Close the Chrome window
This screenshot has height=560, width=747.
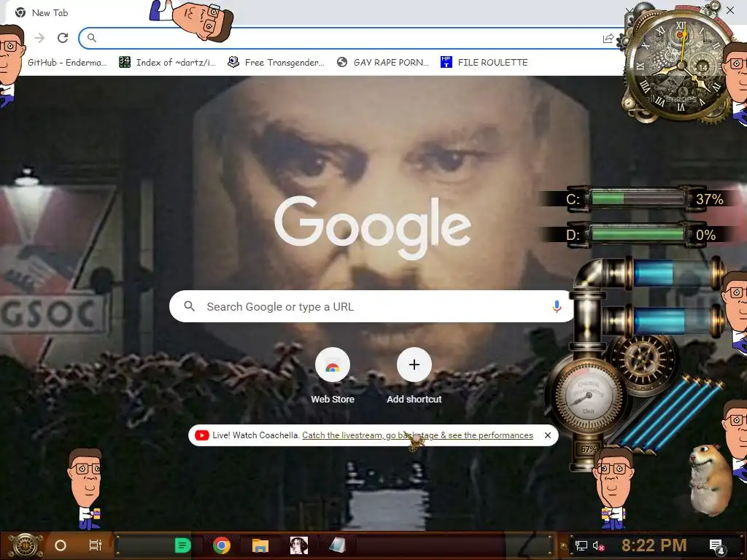point(729,10)
